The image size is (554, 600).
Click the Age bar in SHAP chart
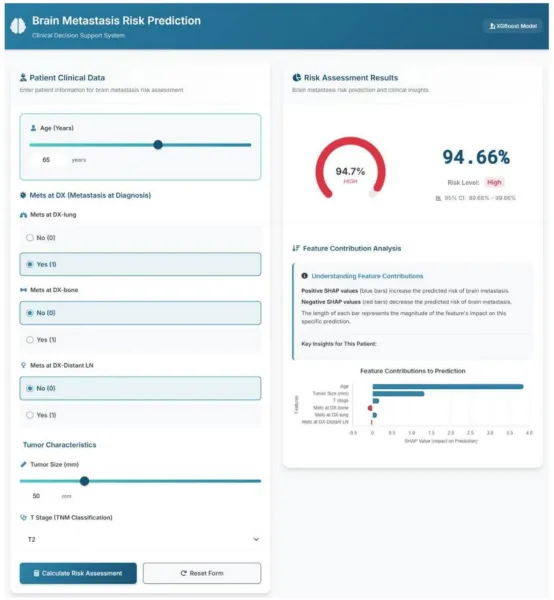[x=448, y=386]
